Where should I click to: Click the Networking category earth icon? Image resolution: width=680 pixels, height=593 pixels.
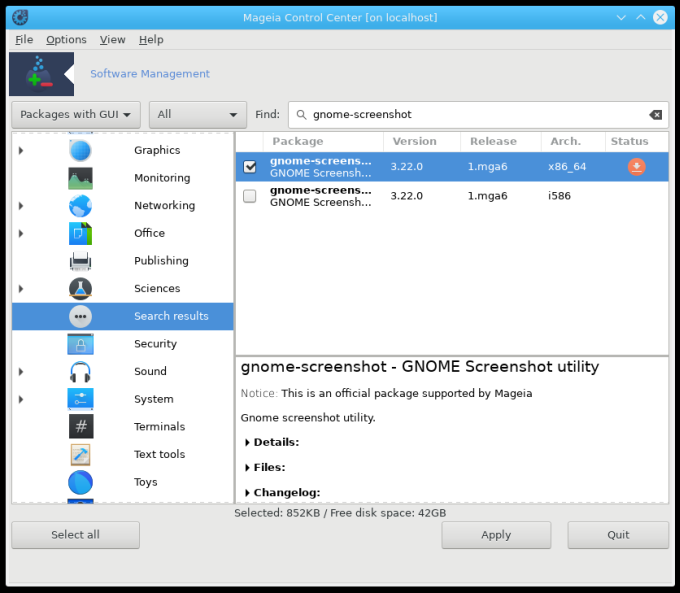pos(80,206)
